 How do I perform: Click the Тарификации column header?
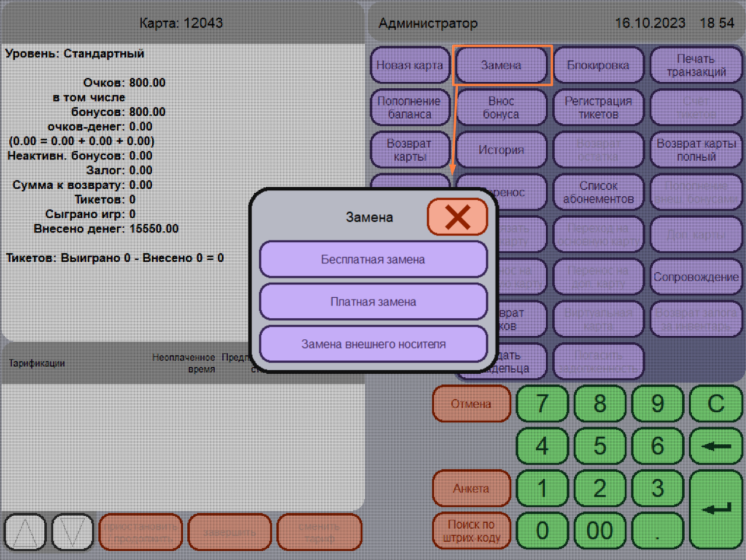(37, 363)
